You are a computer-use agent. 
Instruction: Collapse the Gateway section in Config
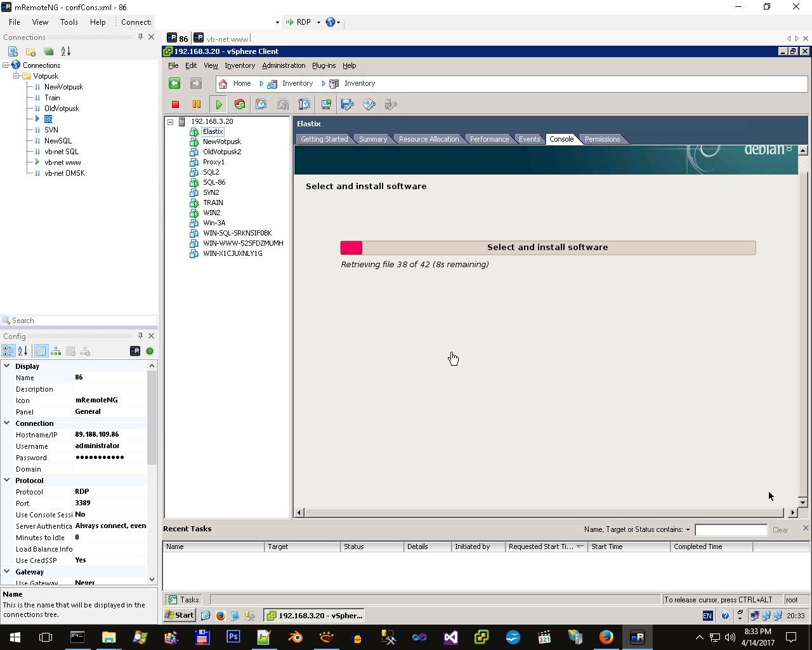point(7,572)
